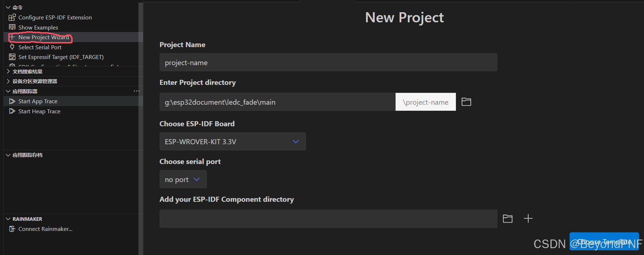Focus the Project Name input field
The width and height of the screenshot is (644, 255).
pos(328,62)
